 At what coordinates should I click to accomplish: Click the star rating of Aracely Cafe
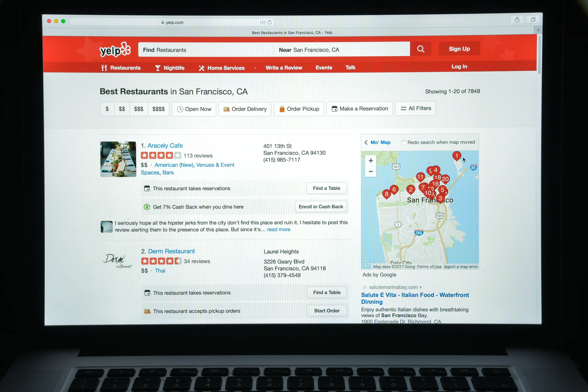161,156
